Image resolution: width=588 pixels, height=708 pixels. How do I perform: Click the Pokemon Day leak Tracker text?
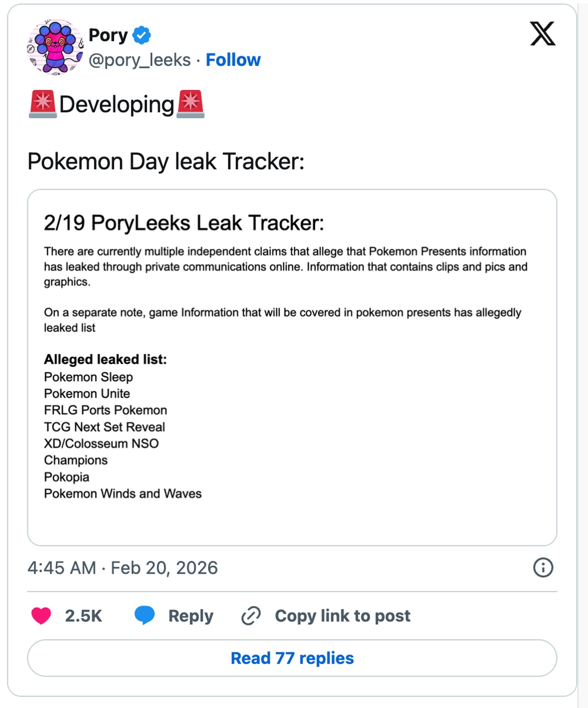click(x=166, y=161)
